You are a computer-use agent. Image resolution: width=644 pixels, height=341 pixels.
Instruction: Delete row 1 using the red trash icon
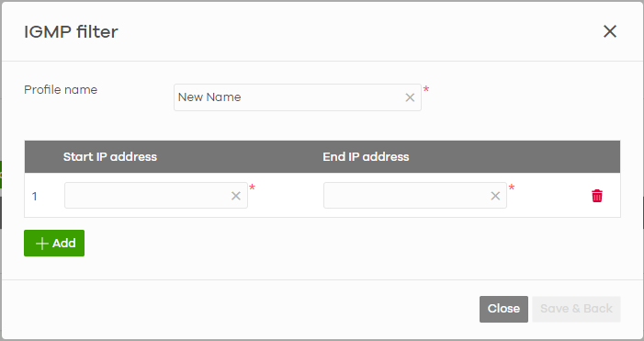597,196
